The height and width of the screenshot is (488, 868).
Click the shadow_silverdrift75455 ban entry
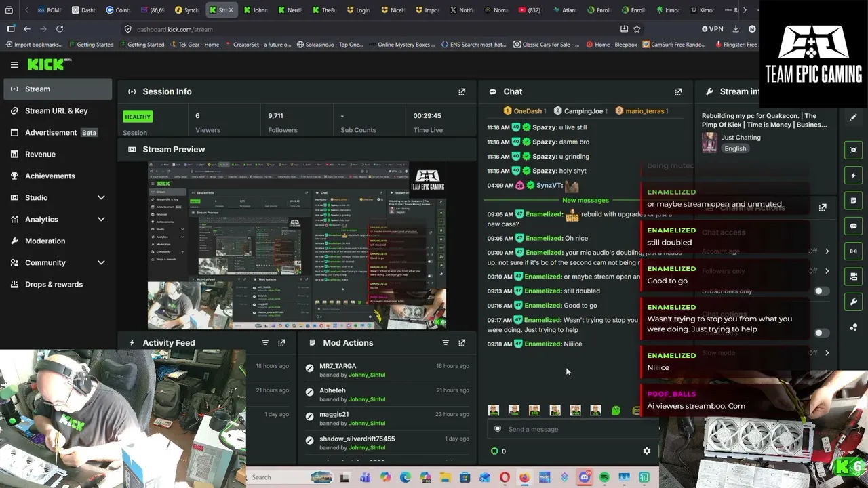(x=387, y=443)
